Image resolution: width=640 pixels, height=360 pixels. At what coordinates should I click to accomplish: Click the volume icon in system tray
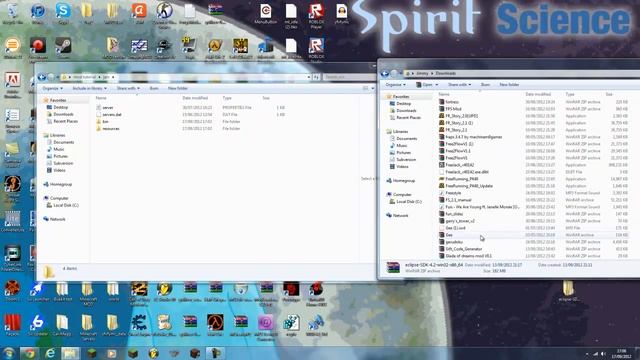click(x=603, y=354)
